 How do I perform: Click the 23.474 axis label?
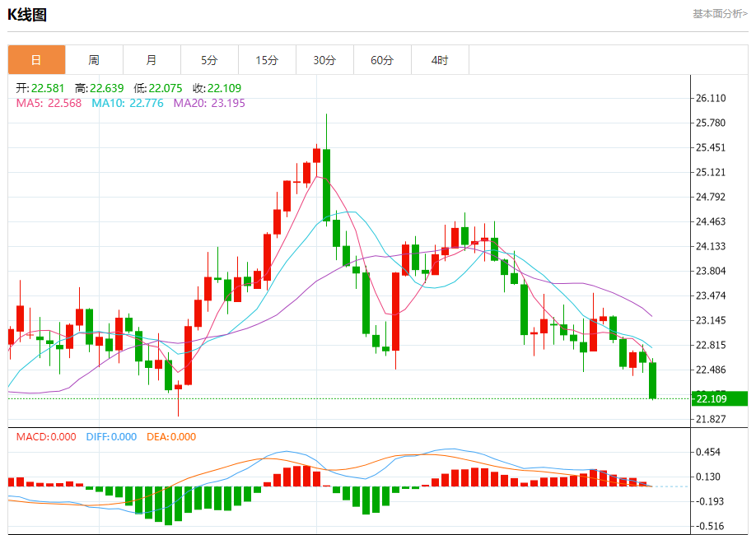[x=711, y=295]
